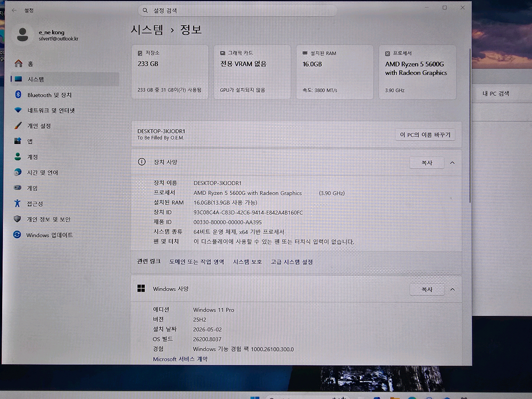The width and height of the screenshot is (532, 399).
Task: Click OS build value 26200.8037
Action: [x=207, y=339]
